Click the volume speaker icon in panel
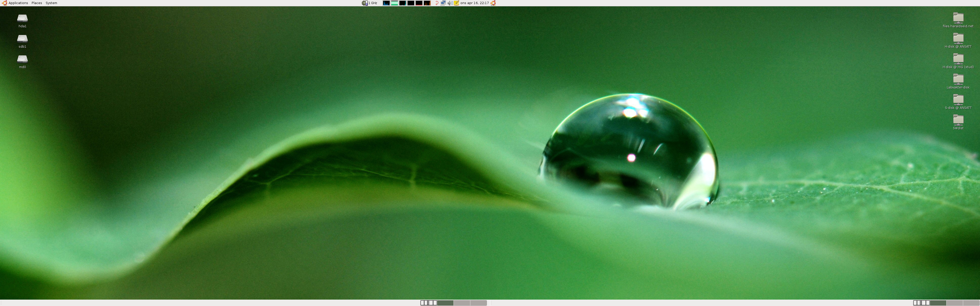The image size is (980, 306). [450, 3]
